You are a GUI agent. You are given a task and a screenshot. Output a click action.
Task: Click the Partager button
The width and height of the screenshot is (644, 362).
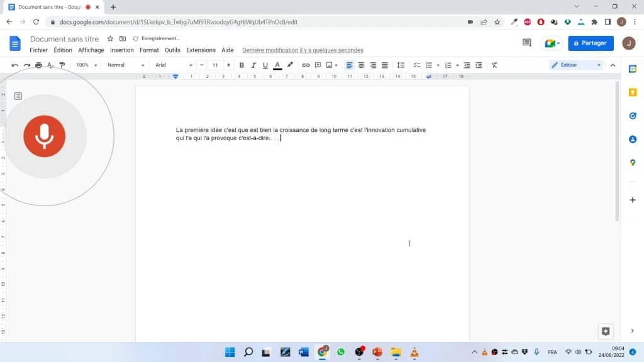[591, 43]
